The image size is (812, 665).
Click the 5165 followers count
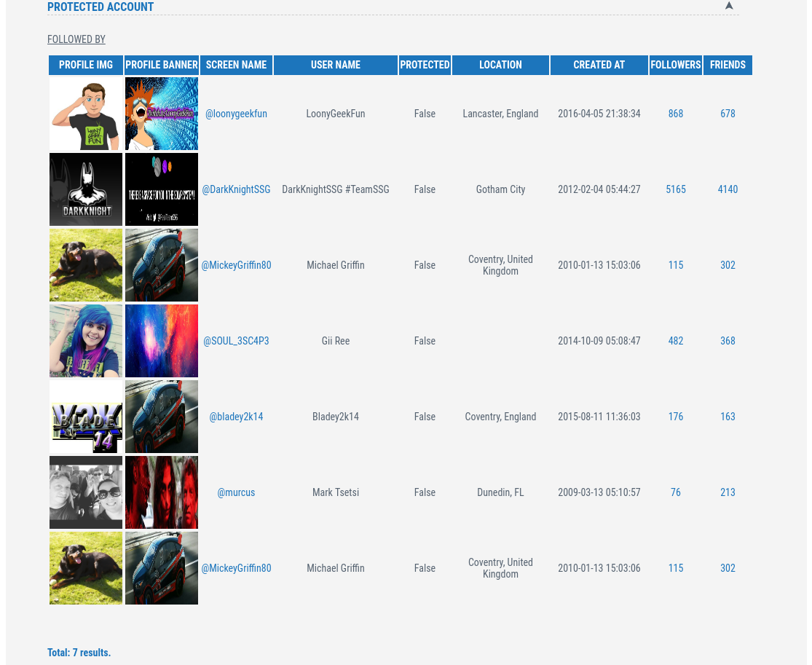click(x=676, y=189)
